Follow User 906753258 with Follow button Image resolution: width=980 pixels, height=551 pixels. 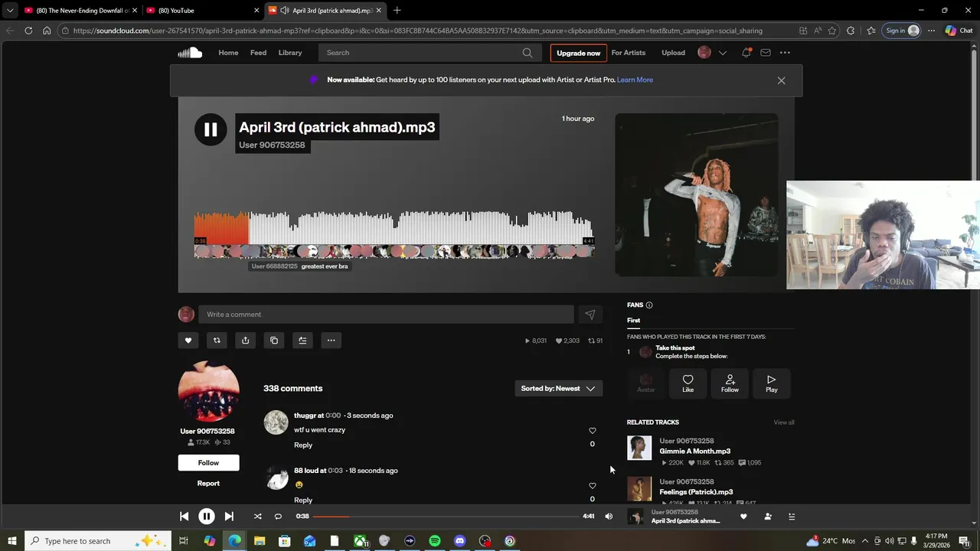(x=208, y=463)
